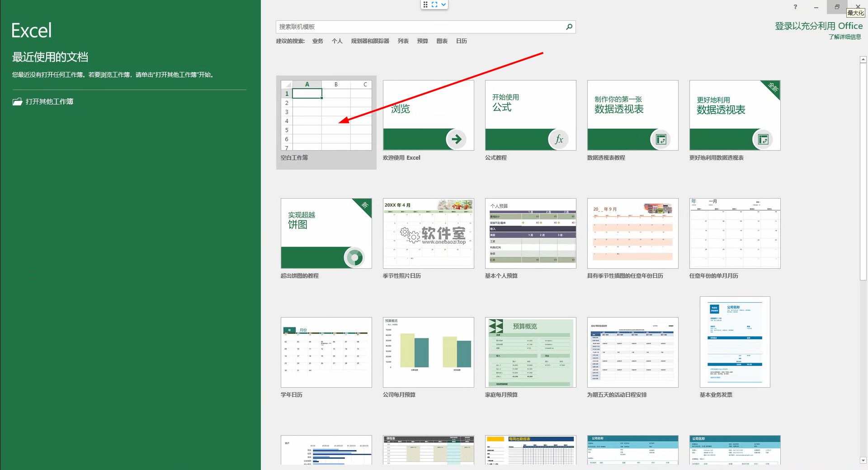The height and width of the screenshot is (470, 868).
Task: Select suggested search 个人
Action: pyautogui.click(x=337, y=41)
